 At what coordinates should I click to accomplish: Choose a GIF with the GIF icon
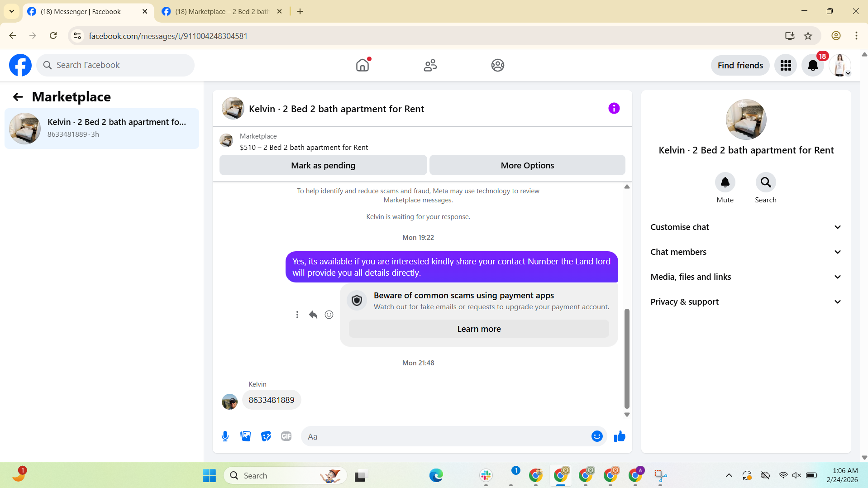tap(286, 436)
